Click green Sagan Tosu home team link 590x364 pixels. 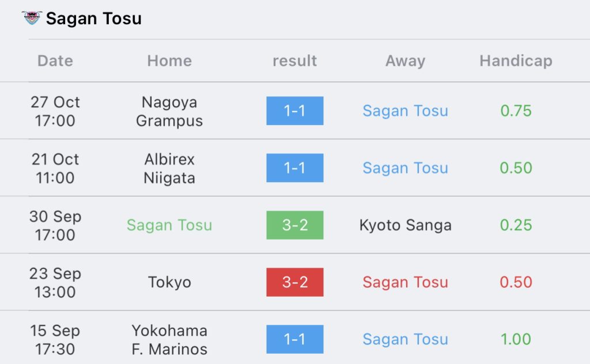(x=169, y=225)
